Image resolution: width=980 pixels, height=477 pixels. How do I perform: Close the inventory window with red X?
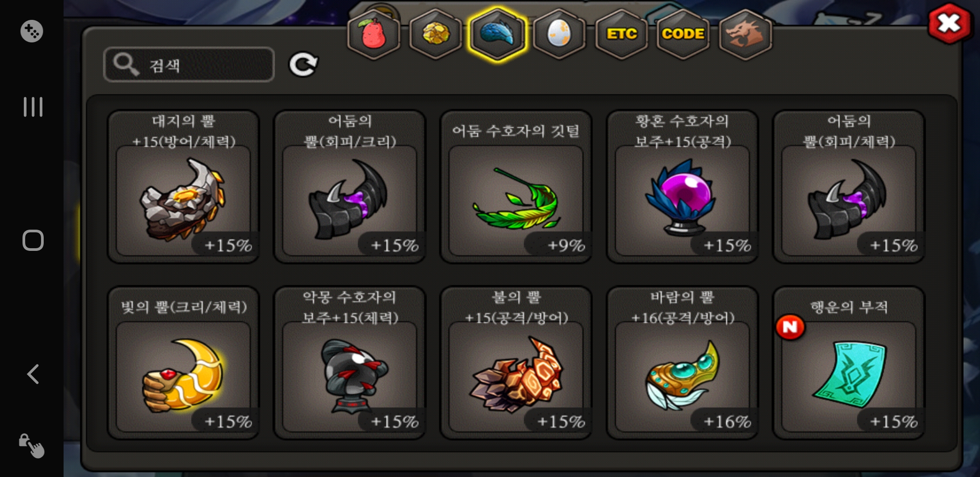[x=949, y=23]
